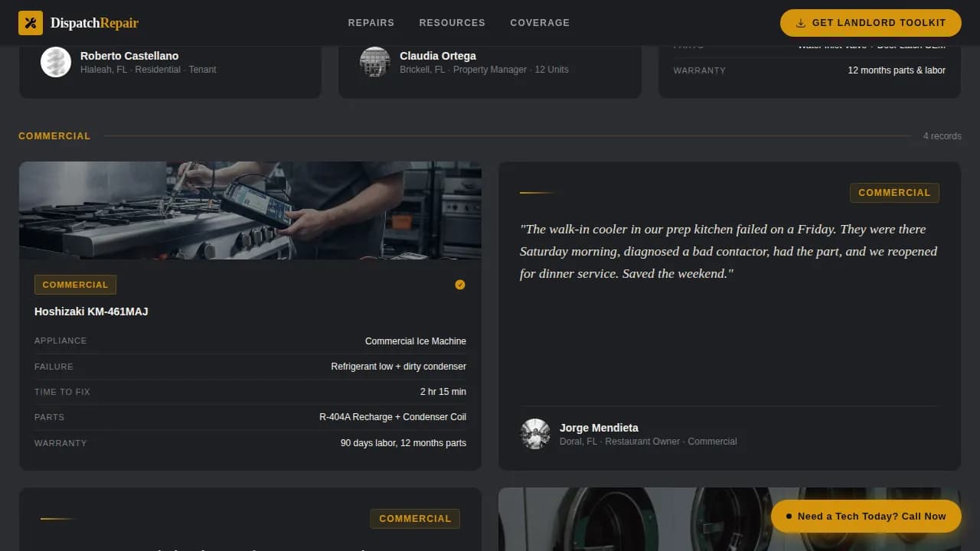Open the Hoshizaki KM-461MAJ record title
Screen dimensions: 980x551
[x=91, y=311]
